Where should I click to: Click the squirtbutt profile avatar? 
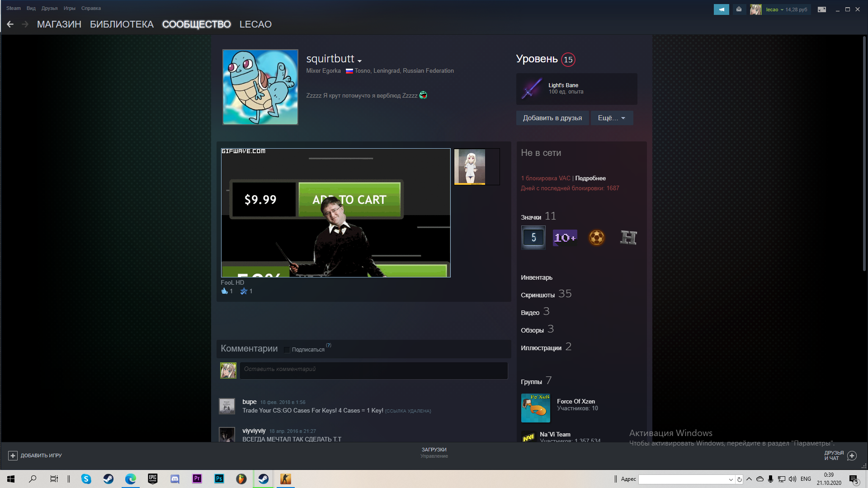pos(260,87)
